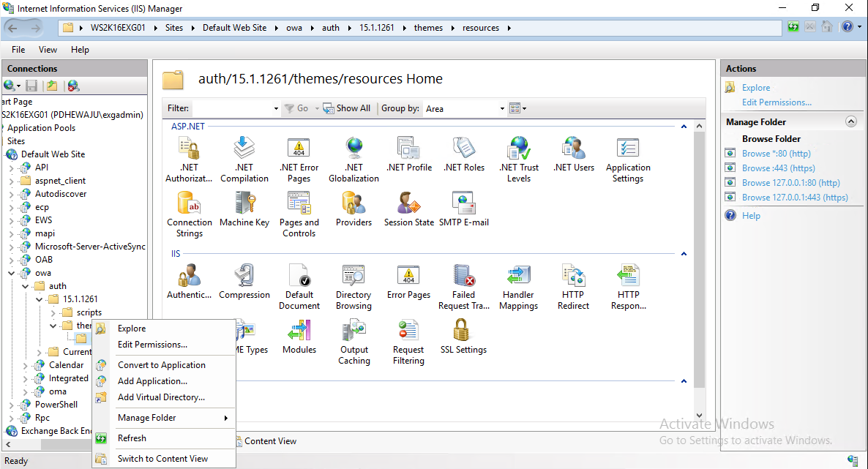Open Failed Request Tracing feature

coord(464,287)
